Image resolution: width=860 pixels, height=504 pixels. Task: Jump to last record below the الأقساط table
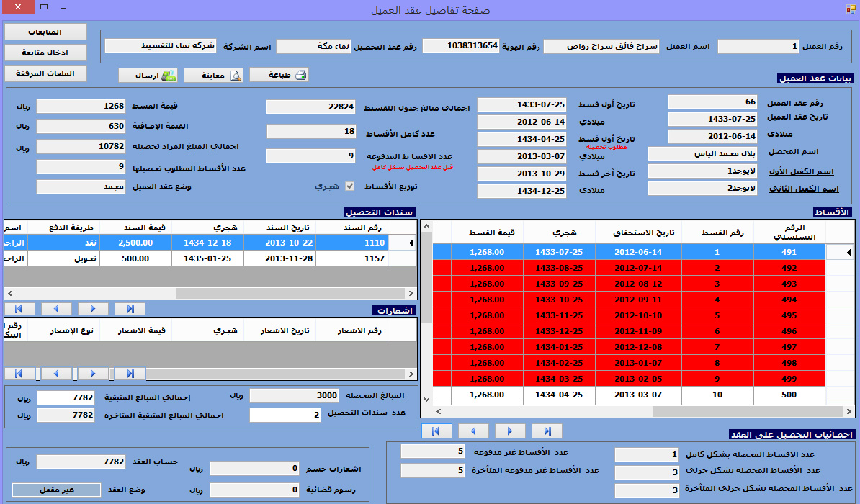(547, 431)
